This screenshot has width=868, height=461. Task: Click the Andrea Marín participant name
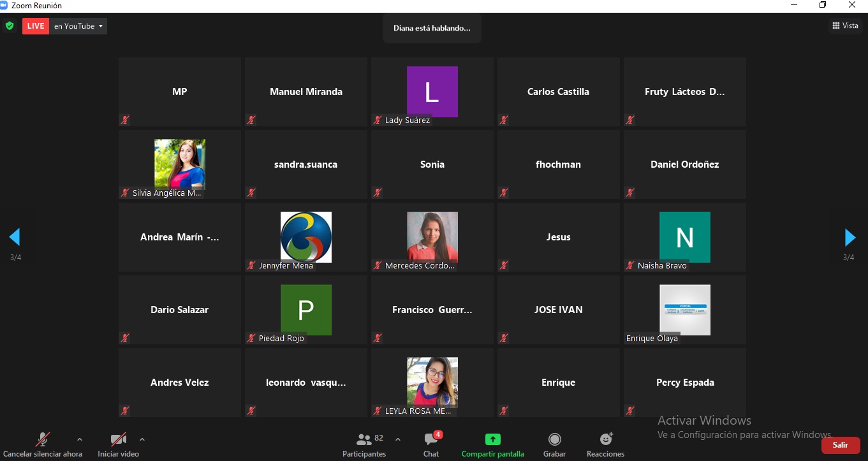click(180, 237)
